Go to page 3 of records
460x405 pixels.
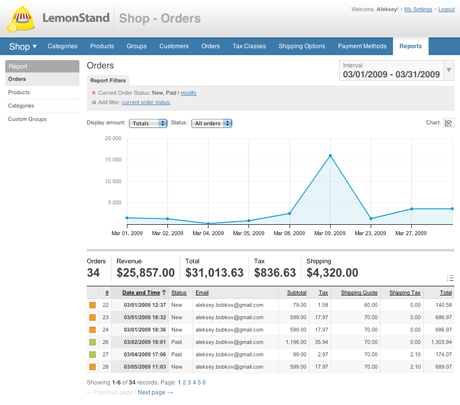point(189,382)
